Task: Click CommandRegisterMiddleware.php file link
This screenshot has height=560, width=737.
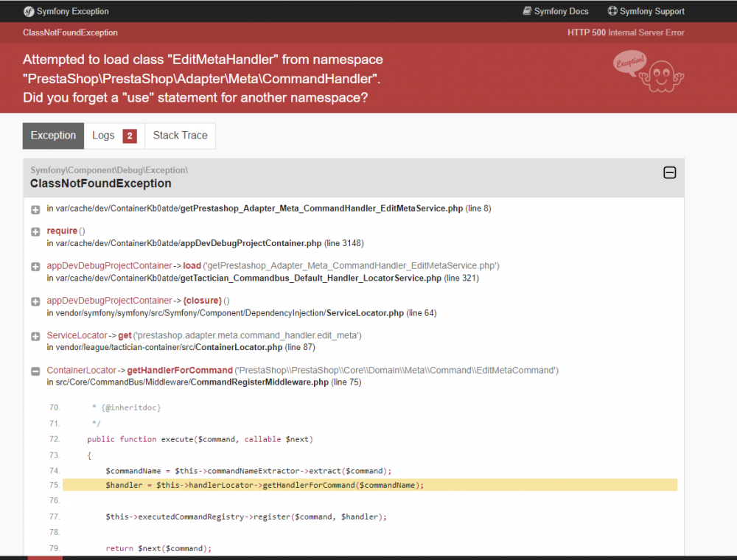Action: tap(259, 382)
